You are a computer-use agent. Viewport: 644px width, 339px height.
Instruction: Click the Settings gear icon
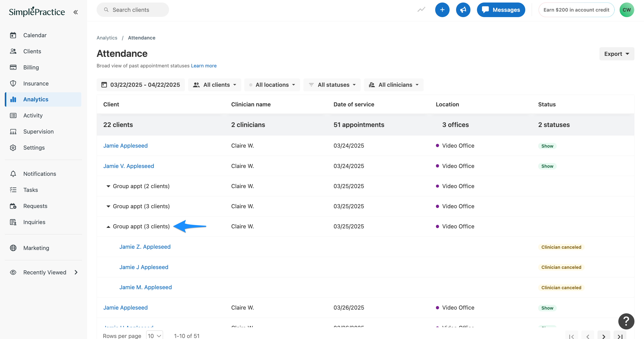pos(13,148)
